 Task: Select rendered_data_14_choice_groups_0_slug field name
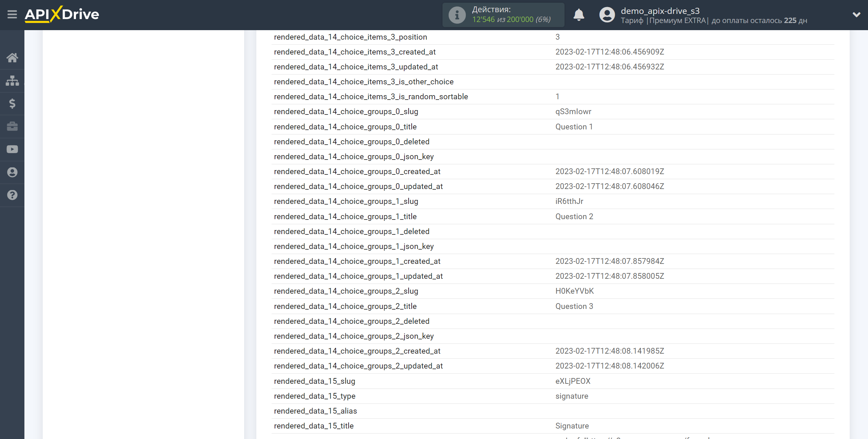(346, 112)
